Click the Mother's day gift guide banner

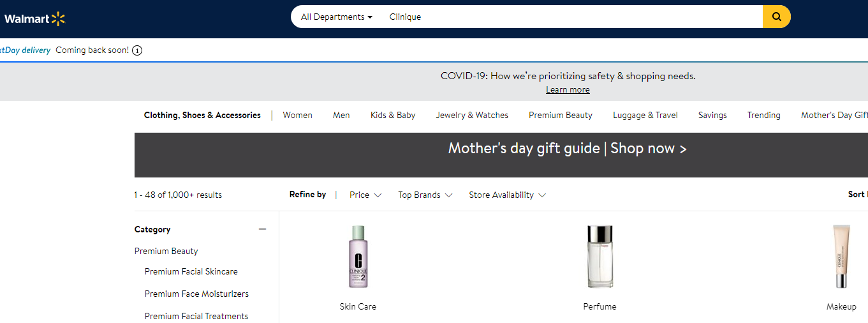567,149
